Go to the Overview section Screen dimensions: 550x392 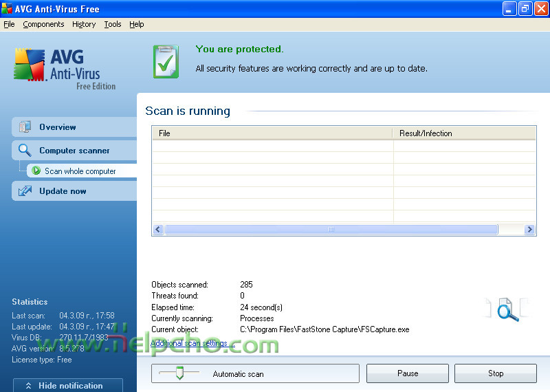(x=74, y=127)
